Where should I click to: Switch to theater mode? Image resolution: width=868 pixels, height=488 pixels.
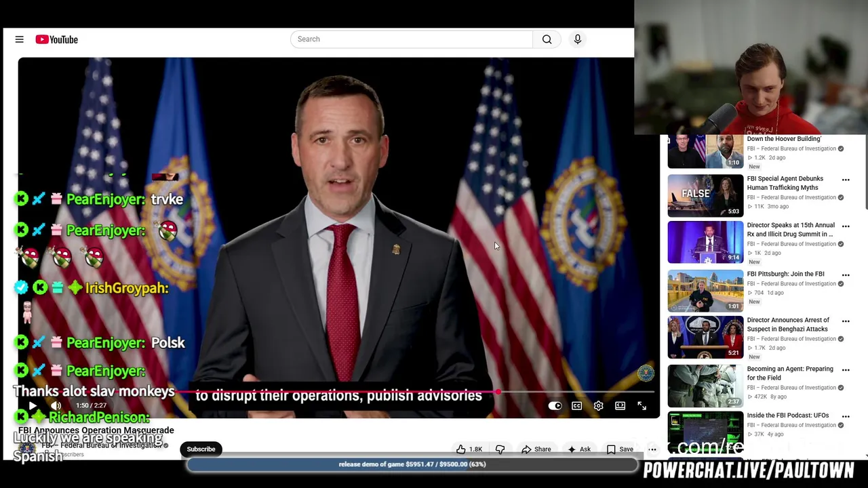pyautogui.click(x=620, y=405)
